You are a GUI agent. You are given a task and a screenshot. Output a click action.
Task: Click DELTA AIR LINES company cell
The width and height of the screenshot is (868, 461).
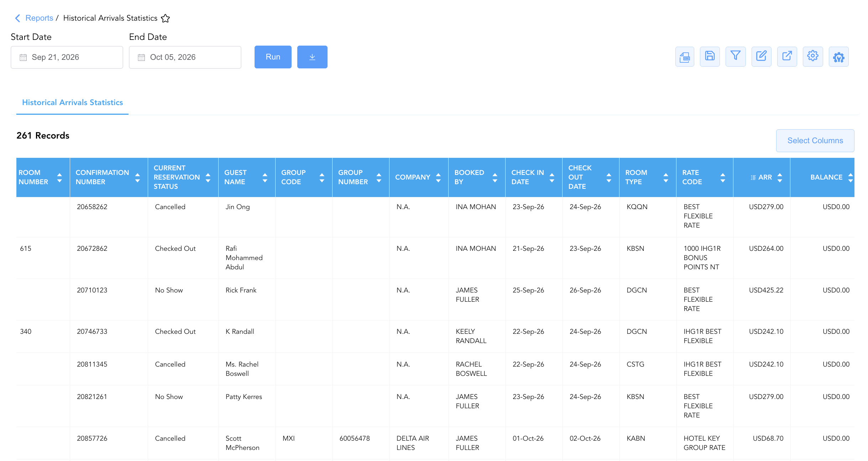coord(413,443)
